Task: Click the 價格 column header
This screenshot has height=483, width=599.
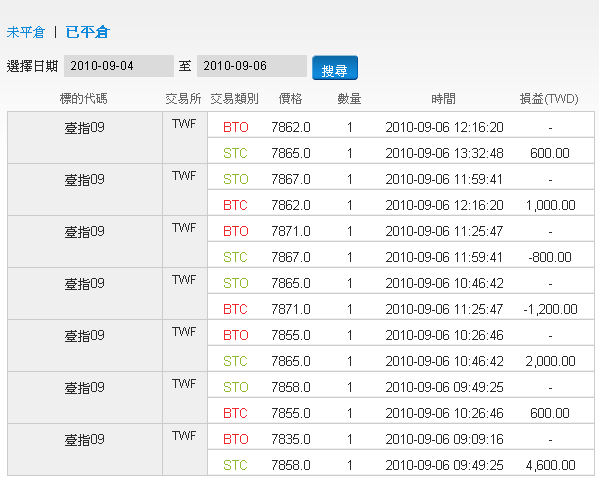Action: [x=290, y=99]
